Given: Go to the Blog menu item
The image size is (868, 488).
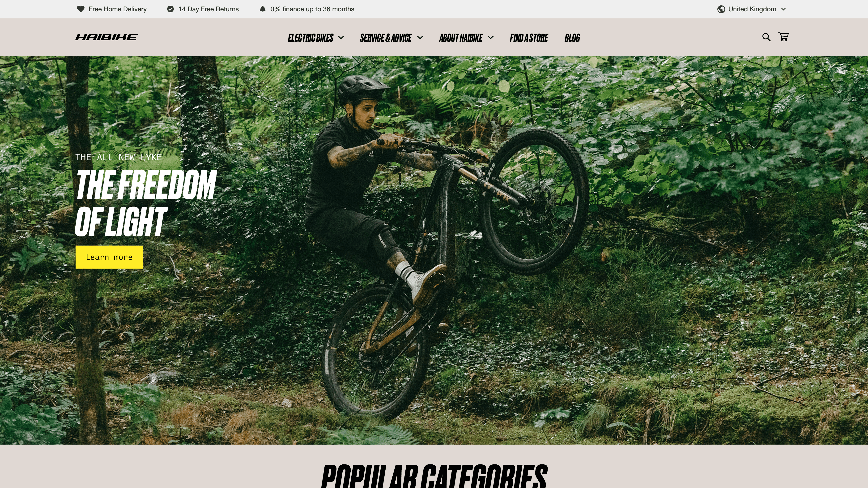Looking at the screenshot, I should [x=572, y=38].
